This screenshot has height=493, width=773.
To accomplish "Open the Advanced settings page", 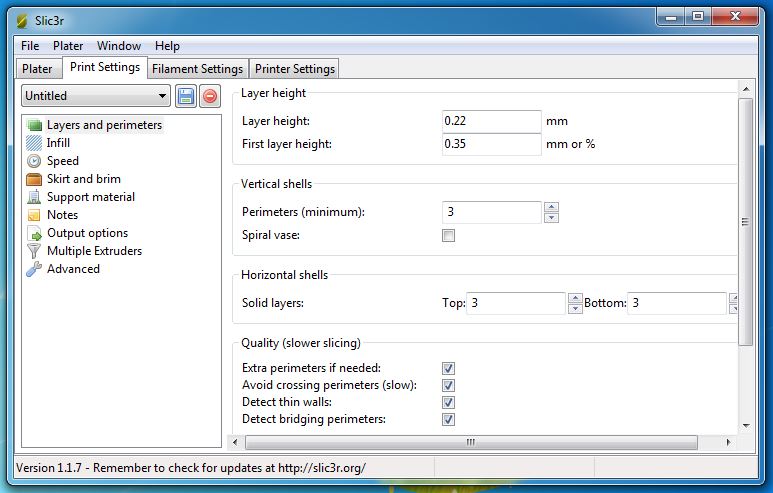I will pos(73,269).
